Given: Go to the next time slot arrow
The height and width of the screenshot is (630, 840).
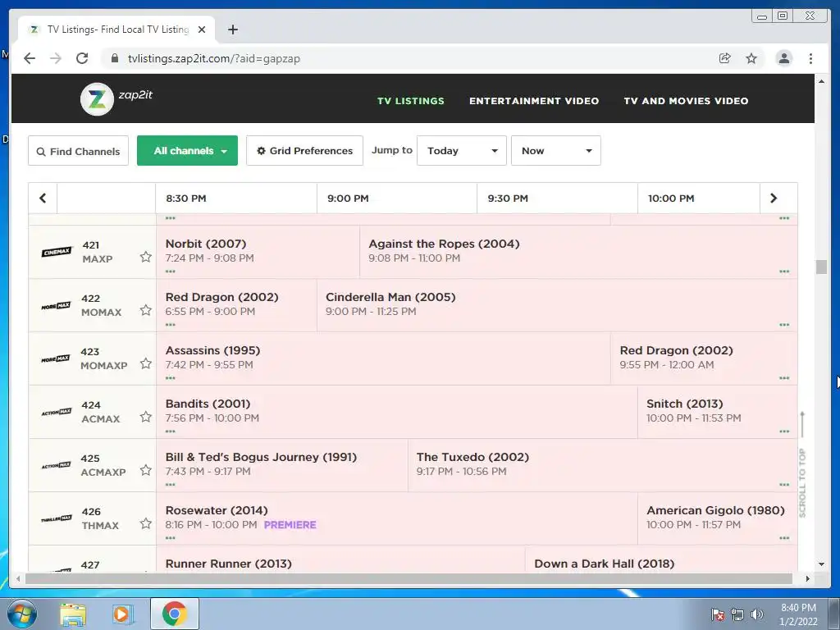Looking at the screenshot, I should [774, 199].
